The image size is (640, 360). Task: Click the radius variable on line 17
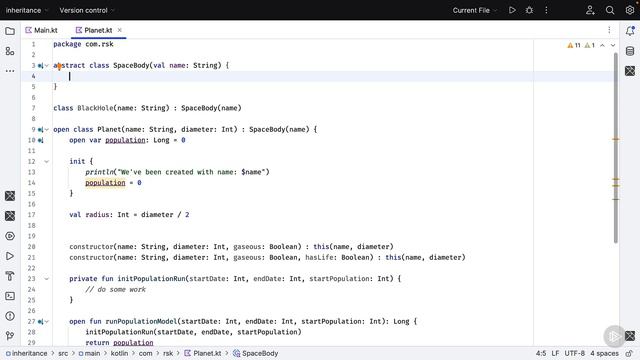click(97, 215)
